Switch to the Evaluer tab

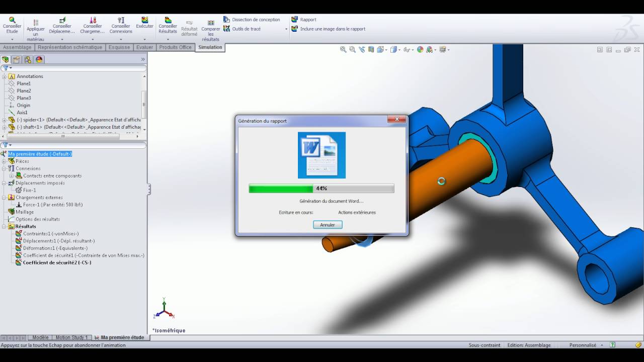point(145,47)
